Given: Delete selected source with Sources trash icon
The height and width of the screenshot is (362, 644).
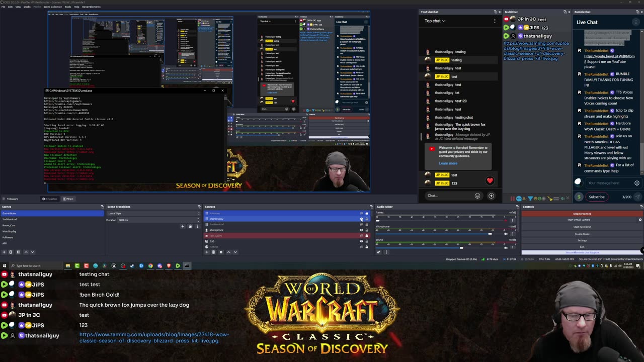Looking at the screenshot, I should pyautogui.click(x=213, y=252).
